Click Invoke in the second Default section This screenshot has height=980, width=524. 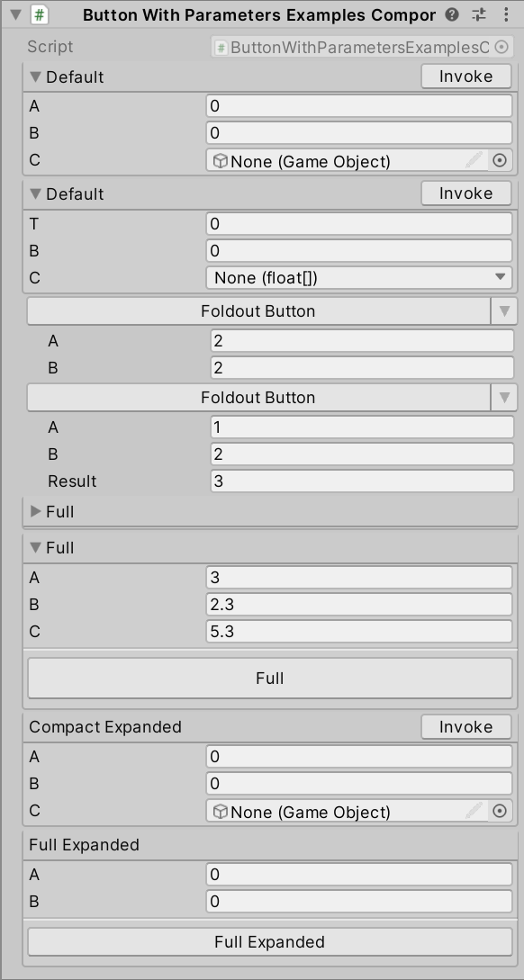466,193
